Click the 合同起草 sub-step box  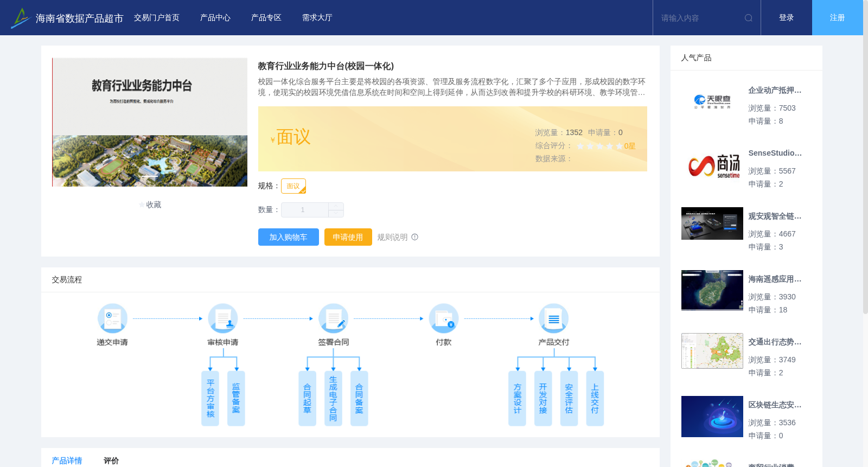[x=307, y=399]
